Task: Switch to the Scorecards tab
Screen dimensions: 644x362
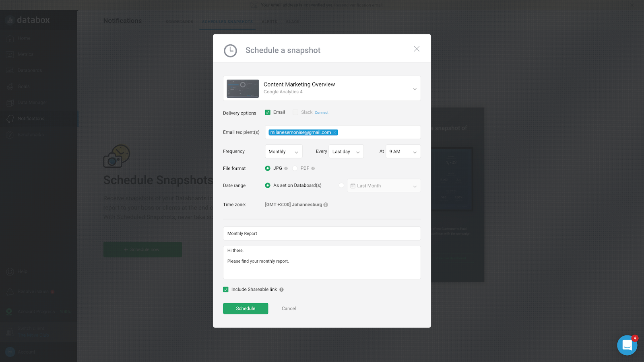Action: coord(180,22)
